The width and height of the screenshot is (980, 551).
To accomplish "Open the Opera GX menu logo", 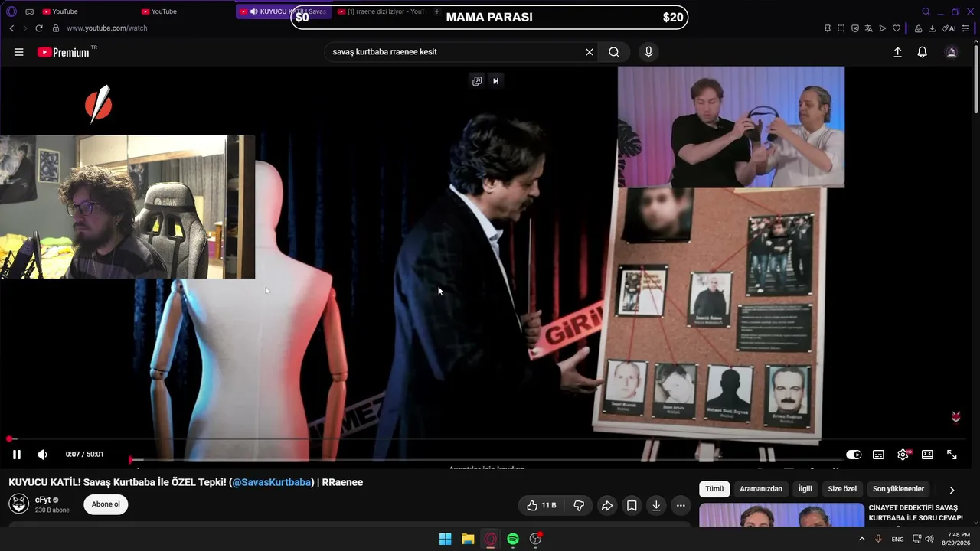I will pos(11,11).
